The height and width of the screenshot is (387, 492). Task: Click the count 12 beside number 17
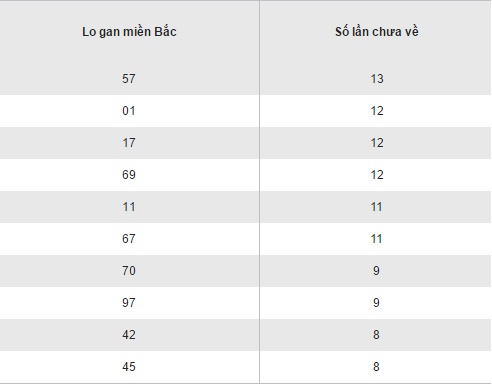pyautogui.click(x=377, y=143)
